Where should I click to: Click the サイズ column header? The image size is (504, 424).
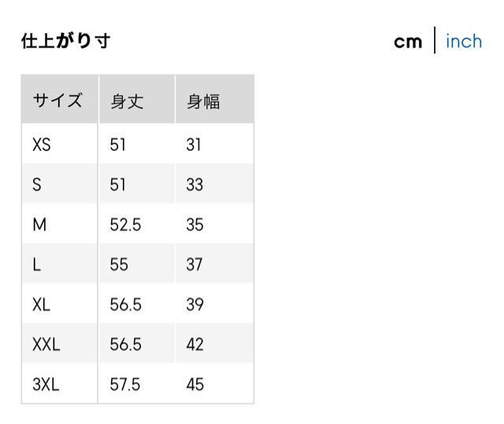(57, 101)
